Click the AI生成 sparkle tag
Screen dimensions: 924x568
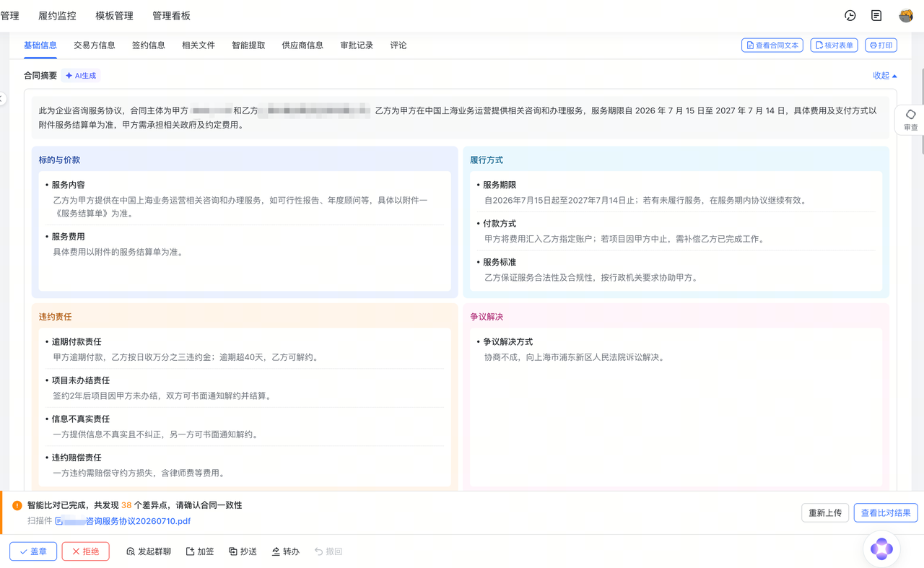coord(81,76)
